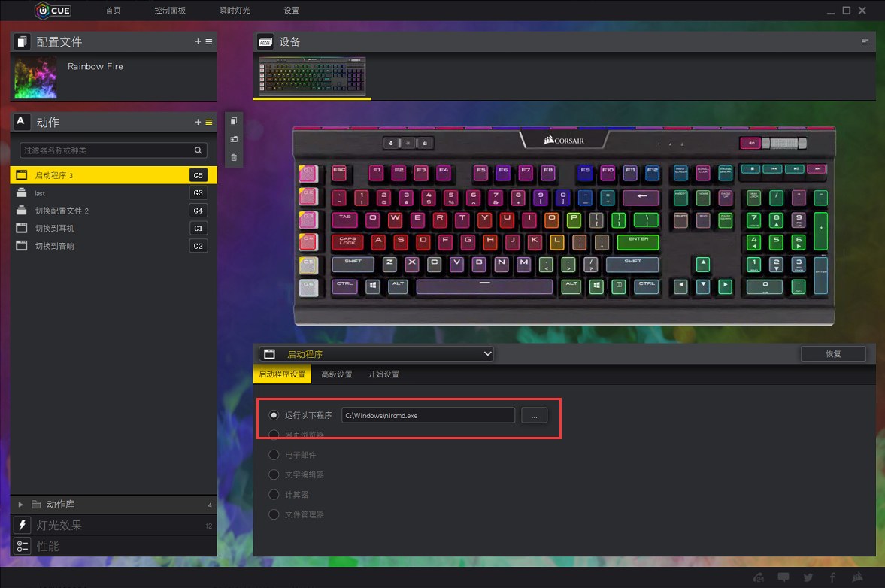The width and height of the screenshot is (885, 588).
Task: Click the G2 key badge in list
Action: coord(198,246)
